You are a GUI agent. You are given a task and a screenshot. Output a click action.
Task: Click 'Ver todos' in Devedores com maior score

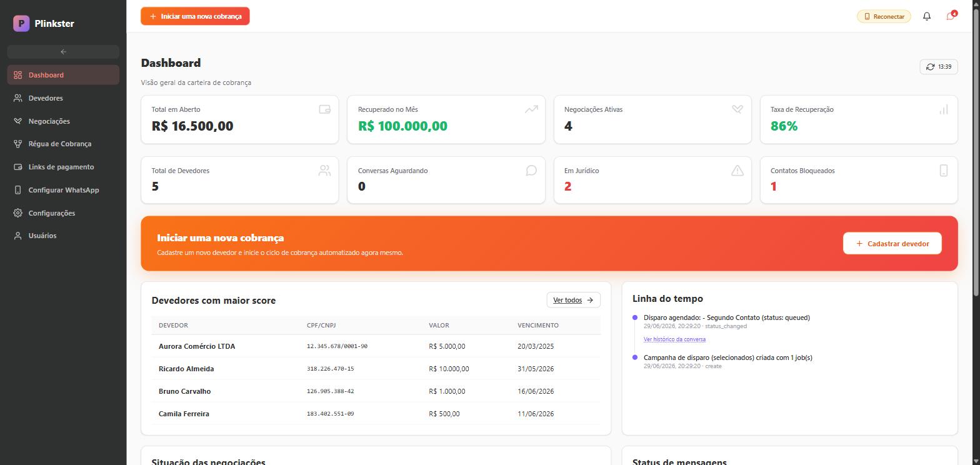coord(573,300)
